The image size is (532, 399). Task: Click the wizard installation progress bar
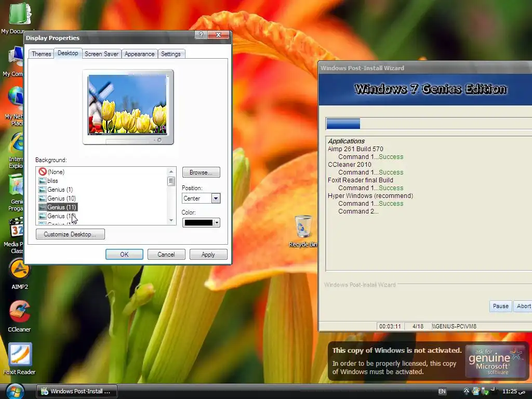pos(429,124)
